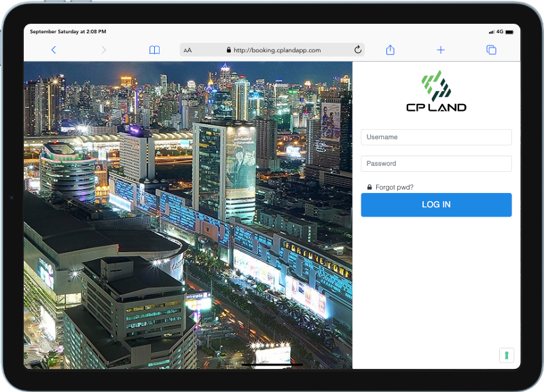Focus the Password input field
The image size is (544, 392).
click(436, 164)
